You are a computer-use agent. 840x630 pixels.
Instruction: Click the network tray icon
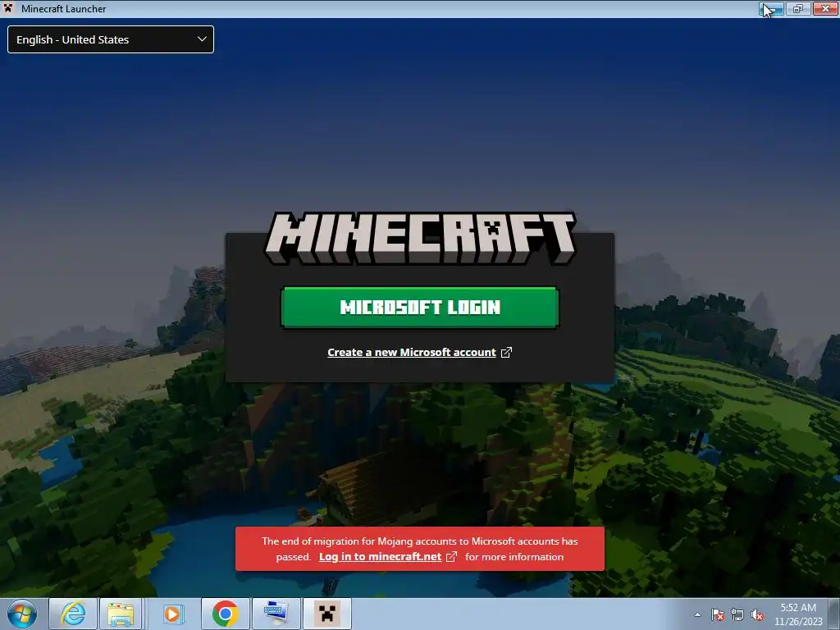click(x=737, y=614)
